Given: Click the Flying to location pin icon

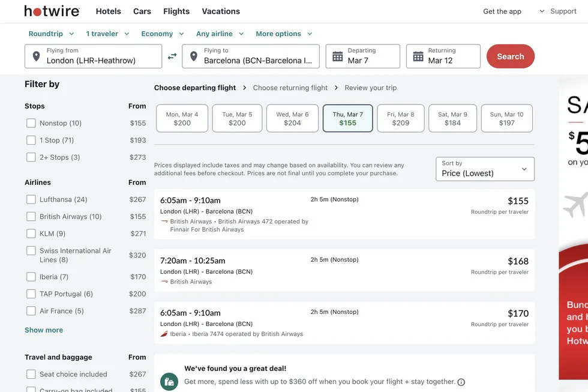Looking at the screenshot, I should [194, 56].
